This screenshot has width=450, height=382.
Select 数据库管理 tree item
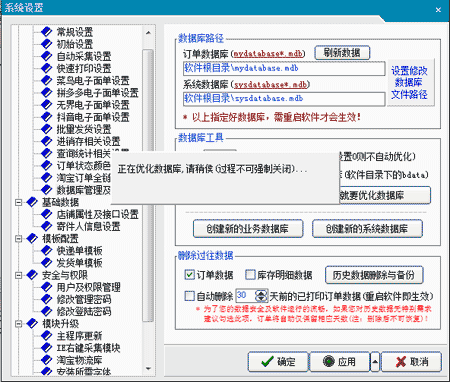coord(83,190)
